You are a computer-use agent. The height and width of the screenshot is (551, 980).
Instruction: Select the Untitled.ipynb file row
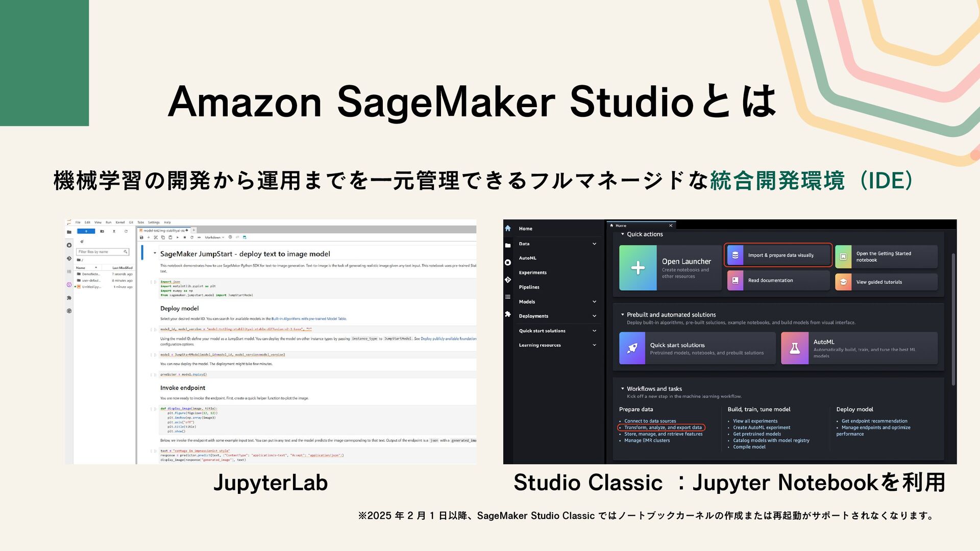pyautogui.click(x=104, y=287)
